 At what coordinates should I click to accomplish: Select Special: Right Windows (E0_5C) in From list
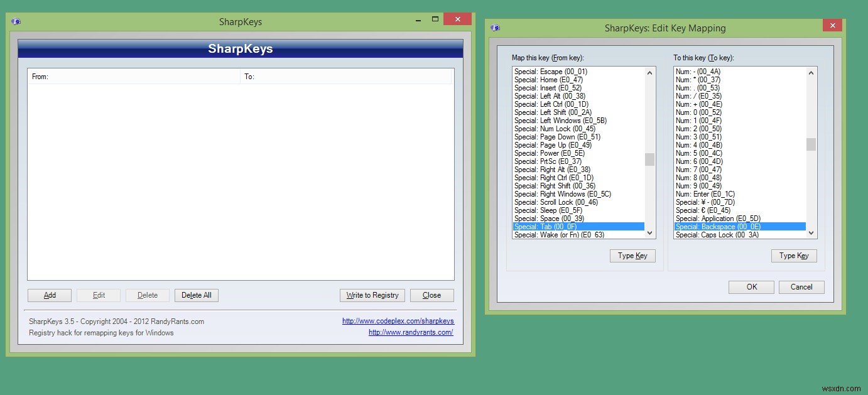point(578,194)
